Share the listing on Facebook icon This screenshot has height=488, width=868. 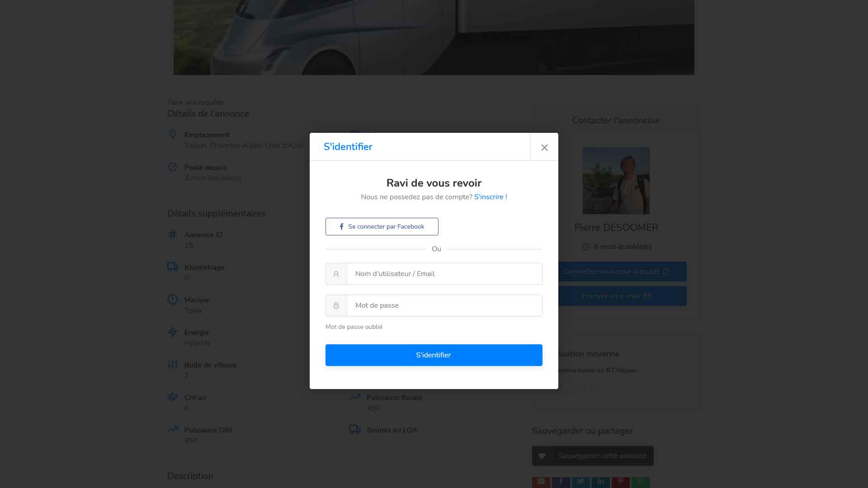561,482
